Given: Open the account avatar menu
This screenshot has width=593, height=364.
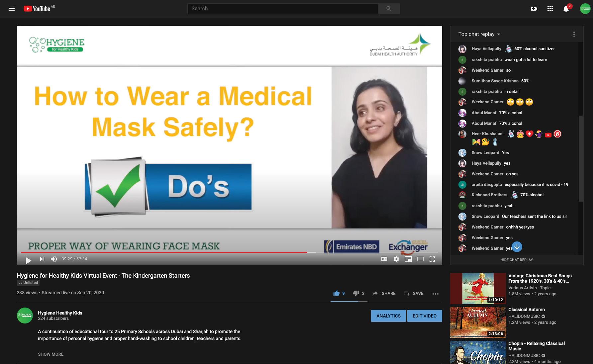Looking at the screenshot, I should click(x=585, y=9).
